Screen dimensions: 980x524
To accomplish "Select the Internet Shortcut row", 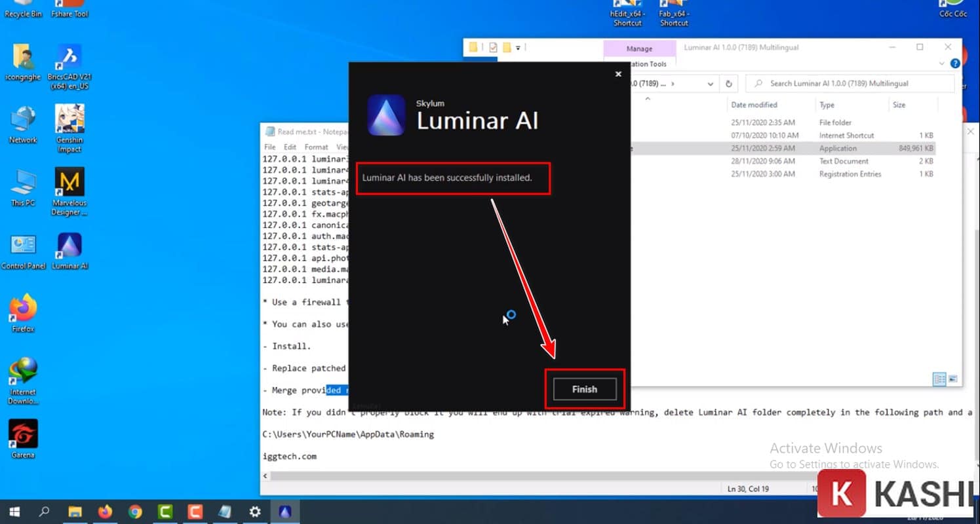I will [x=783, y=136].
